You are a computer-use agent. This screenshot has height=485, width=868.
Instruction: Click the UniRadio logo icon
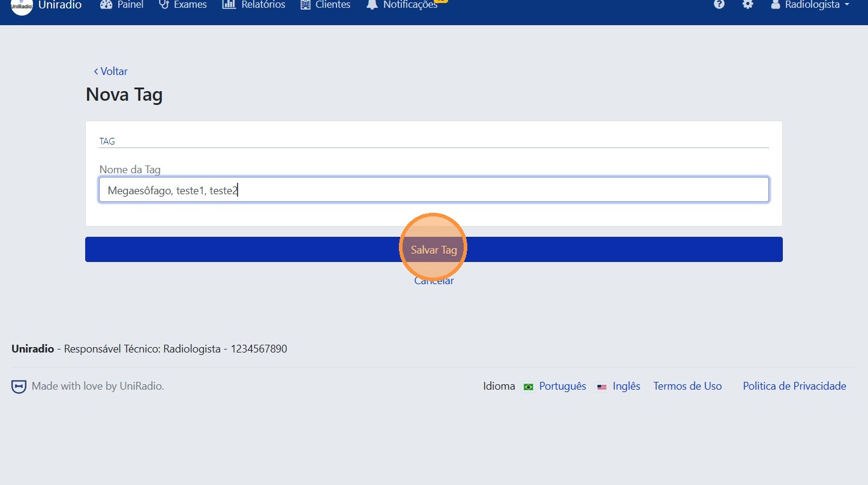[x=22, y=5]
